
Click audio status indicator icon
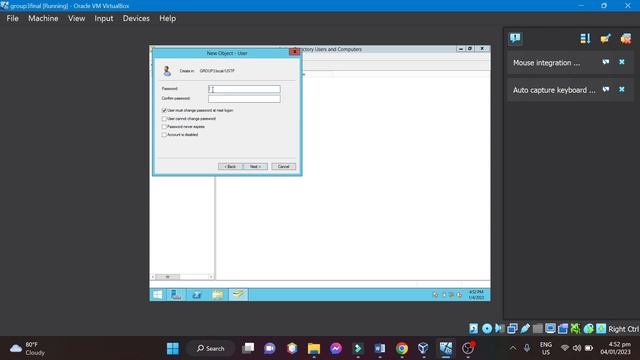click(499, 329)
